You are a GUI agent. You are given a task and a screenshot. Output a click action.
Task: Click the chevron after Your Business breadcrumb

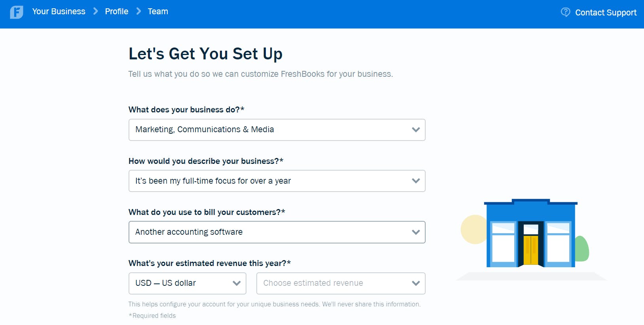tap(95, 11)
